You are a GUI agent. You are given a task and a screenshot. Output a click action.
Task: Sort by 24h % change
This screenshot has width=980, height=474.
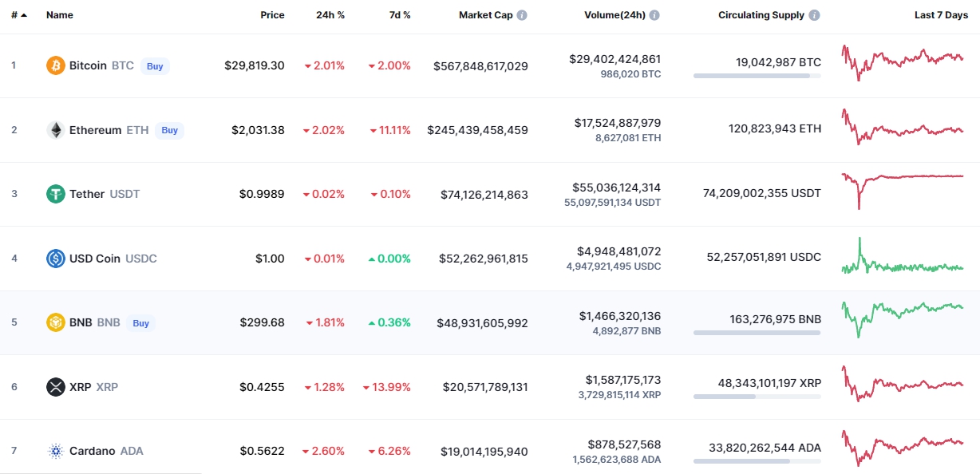click(330, 15)
